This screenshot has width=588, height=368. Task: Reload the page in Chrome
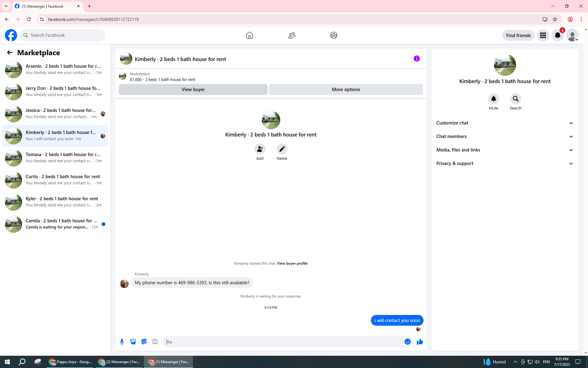click(29, 19)
